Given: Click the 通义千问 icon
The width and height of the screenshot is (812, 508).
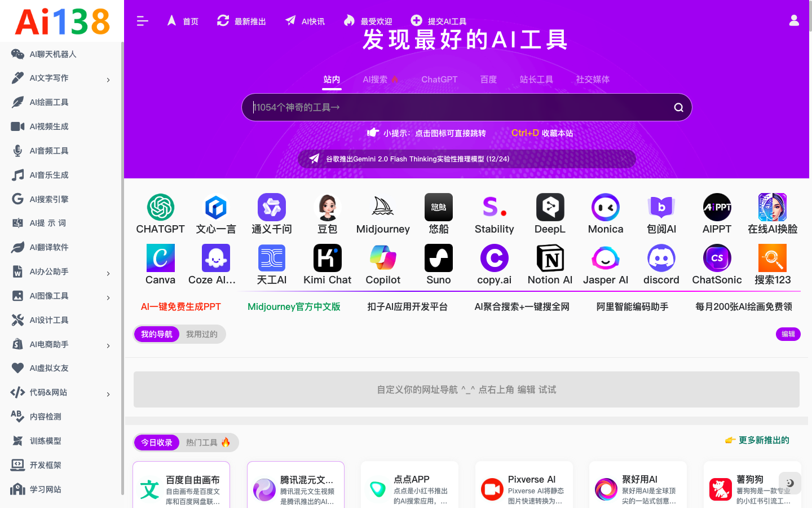Looking at the screenshot, I should click(x=272, y=207).
